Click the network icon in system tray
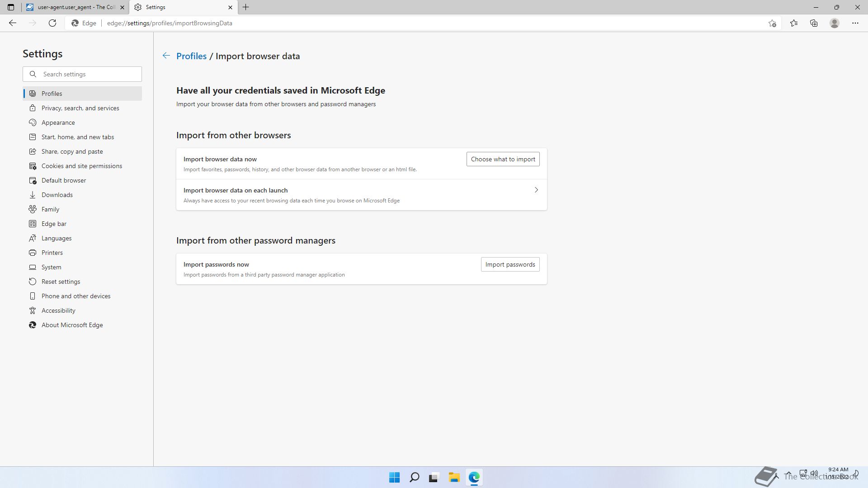868x488 pixels. tap(803, 473)
